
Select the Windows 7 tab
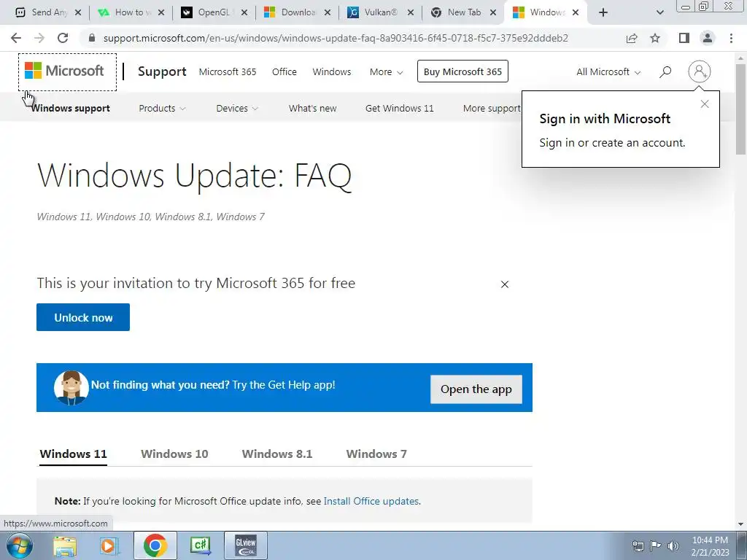[376, 454]
